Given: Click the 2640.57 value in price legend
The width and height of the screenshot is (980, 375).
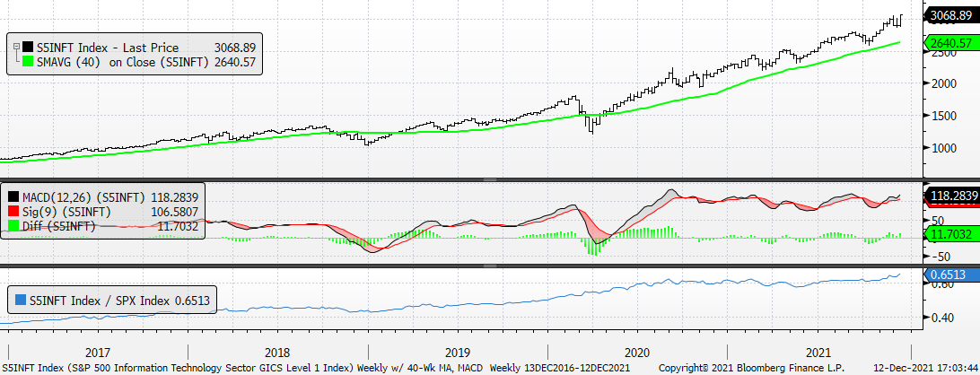Looking at the screenshot, I should 234,61.
